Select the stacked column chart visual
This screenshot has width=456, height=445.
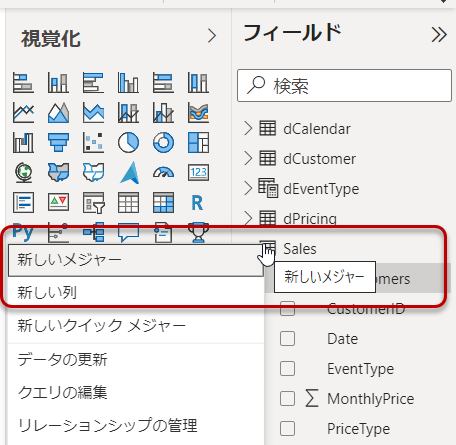[58, 83]
